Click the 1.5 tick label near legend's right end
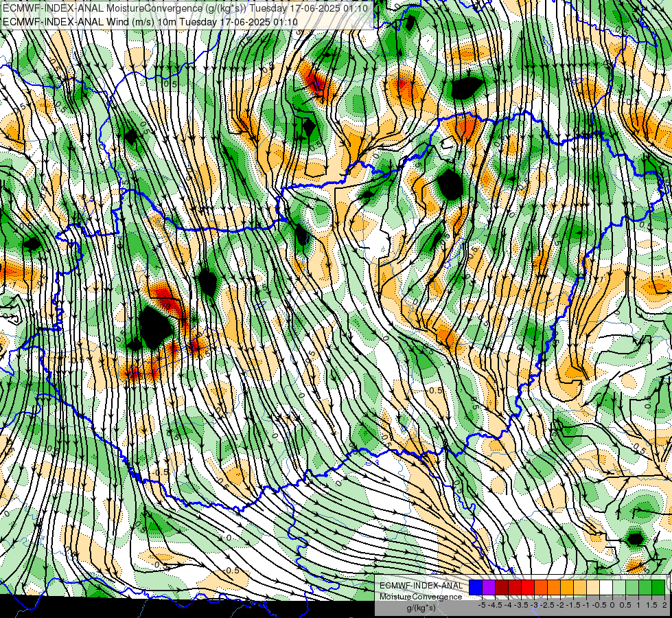672x618 pixels. 651,605
